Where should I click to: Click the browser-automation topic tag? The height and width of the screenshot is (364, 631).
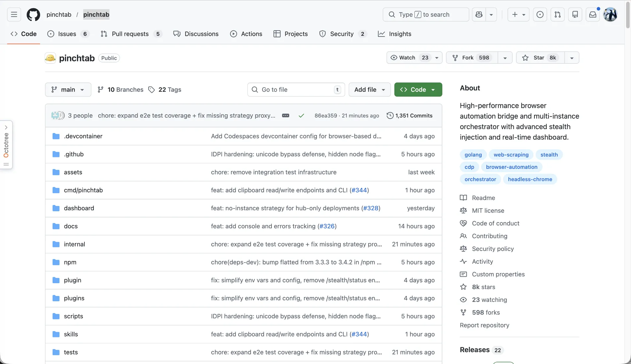click(x=511, y=167)
